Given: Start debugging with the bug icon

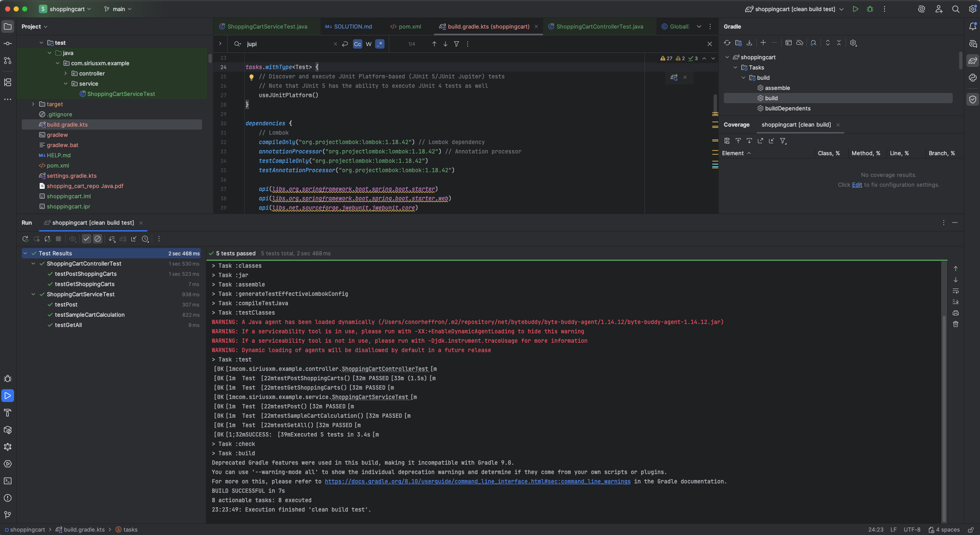Looking at the screenshot, I should 870,9.
